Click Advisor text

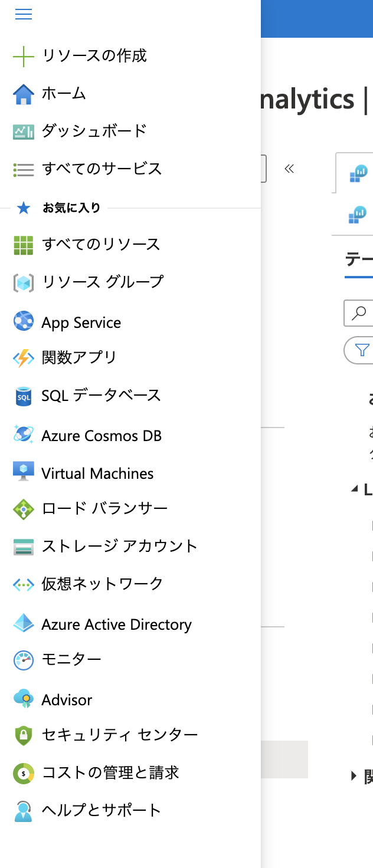[67, 700]
